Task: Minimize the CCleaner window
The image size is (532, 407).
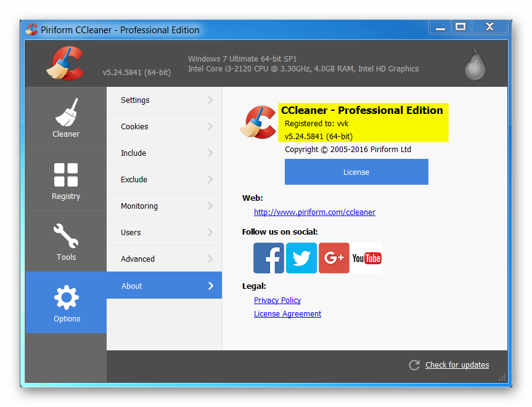Action: [x=440, y=26]
